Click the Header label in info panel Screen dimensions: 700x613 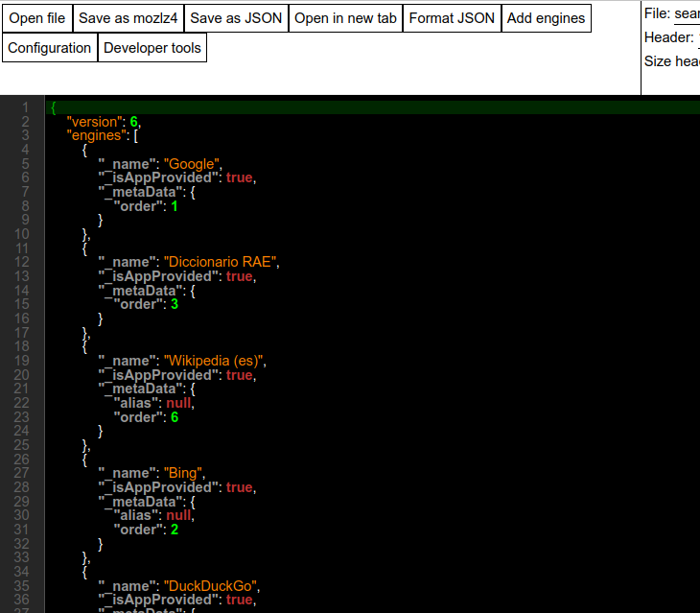[668, 37]
